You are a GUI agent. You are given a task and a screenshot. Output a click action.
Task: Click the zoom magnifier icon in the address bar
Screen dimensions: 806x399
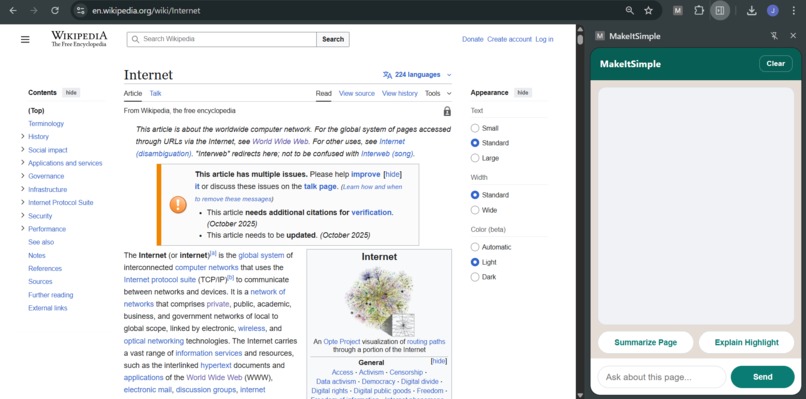pos(629,10)
